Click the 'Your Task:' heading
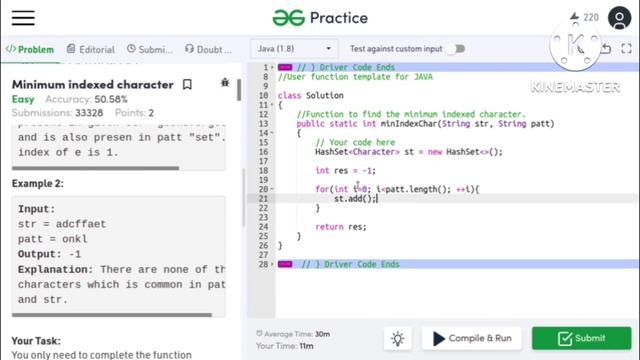 point(36,341)
